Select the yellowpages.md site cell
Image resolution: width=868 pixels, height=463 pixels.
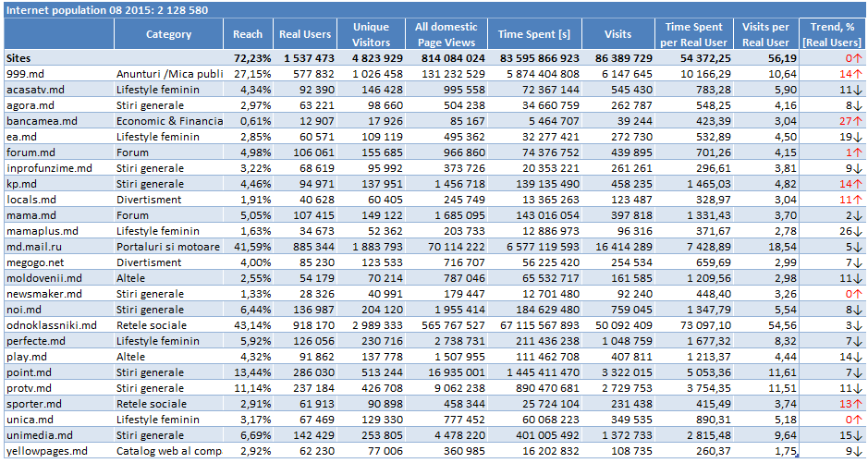coord(58,451)
